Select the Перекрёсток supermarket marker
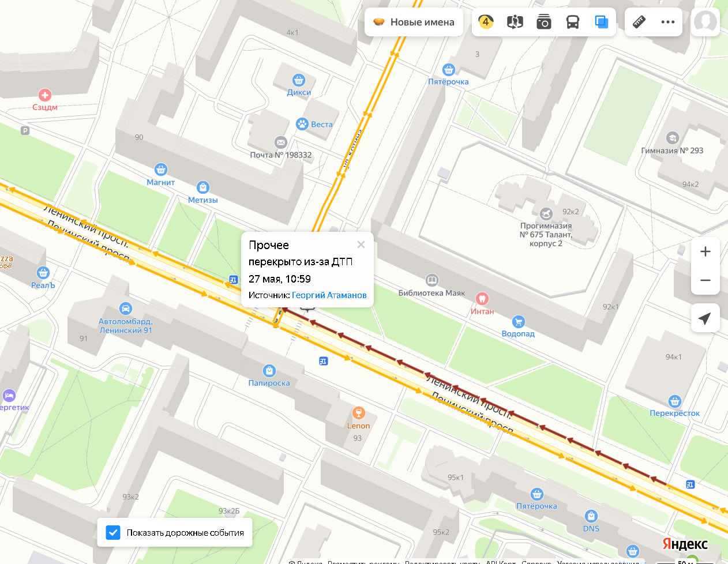Image resolution: width=728 pixels, height=564 pixels. click(675, 401)
